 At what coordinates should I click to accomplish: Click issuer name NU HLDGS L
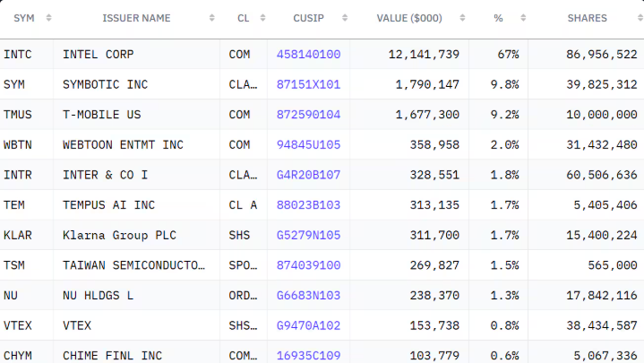[x=99, y=295]
